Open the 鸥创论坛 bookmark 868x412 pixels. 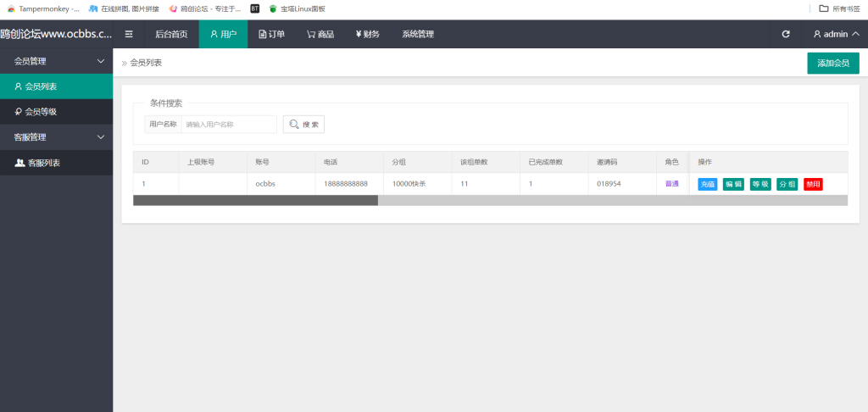point(205,8)
